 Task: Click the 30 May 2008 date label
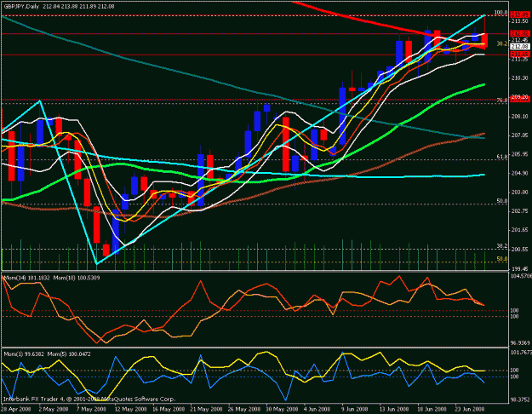click(x=283, y=409)
